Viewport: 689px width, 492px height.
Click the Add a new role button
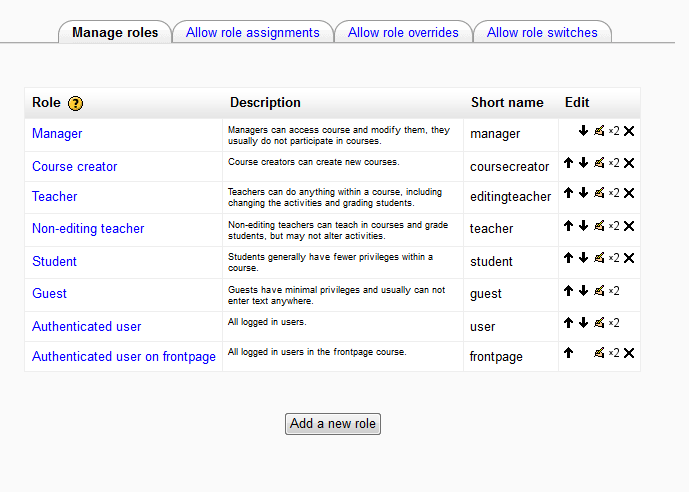(333, 424)
